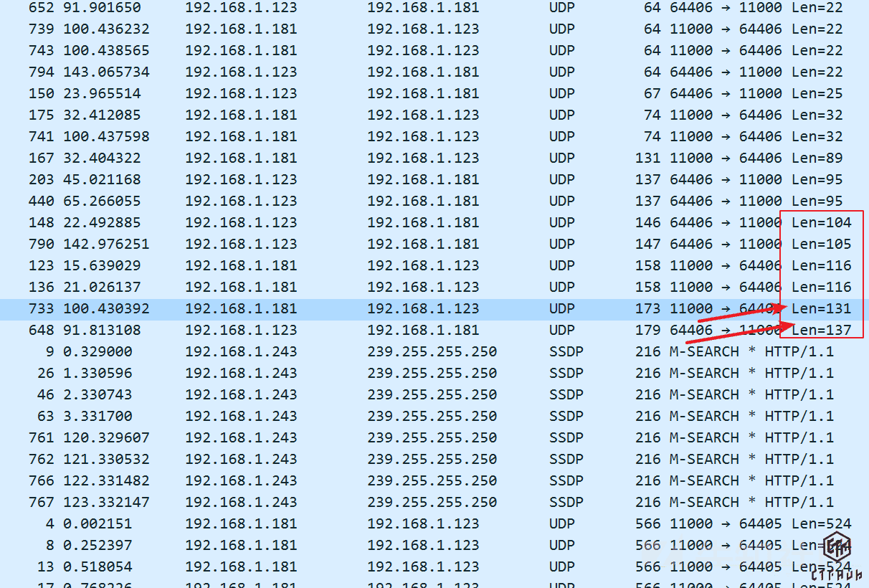Click highlighted packet 733 with Len=131
The image size is (869, 588).
click(430, 309)
